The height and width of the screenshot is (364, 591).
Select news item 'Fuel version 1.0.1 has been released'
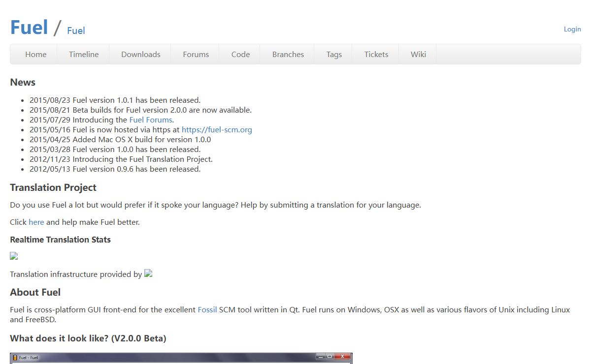click(x=115, y=100)
